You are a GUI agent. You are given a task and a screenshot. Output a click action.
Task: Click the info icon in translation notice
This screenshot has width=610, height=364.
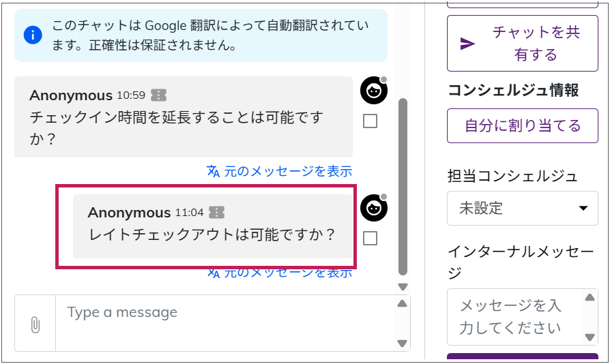click(x=33, y=35)
